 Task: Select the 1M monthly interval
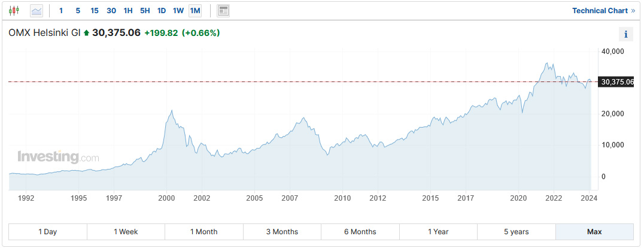pos(195,11)
